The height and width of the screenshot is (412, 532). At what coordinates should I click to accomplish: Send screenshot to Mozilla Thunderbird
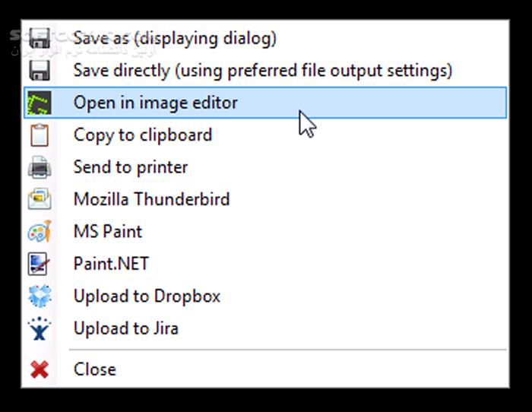click(x=151, y=200)
